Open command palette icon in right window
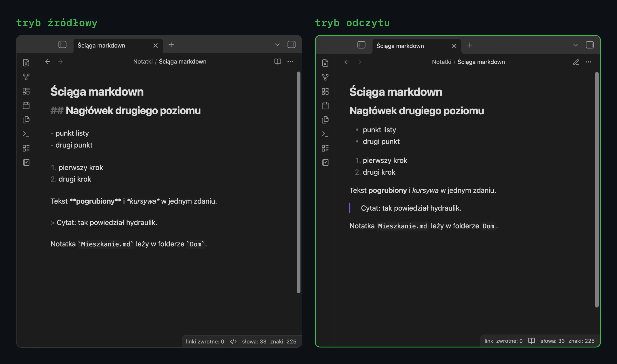 point(325,134)
